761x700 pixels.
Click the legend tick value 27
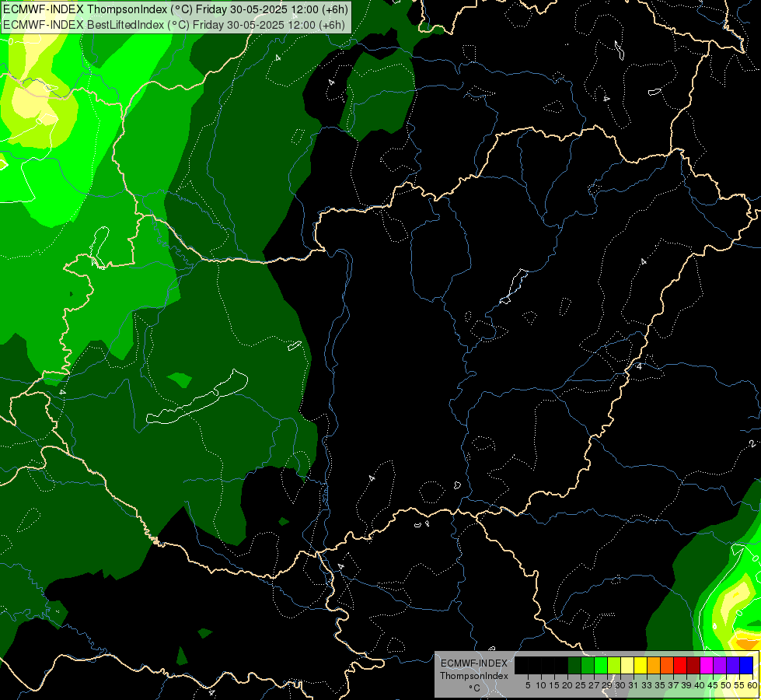coord(594,685)
